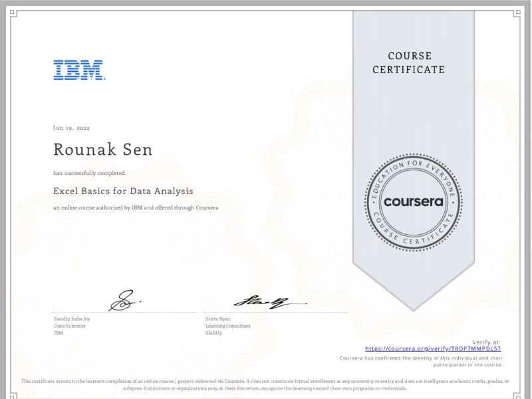Click the Data Scientist title
The image size is (532, 399).
tap(70, 326)
